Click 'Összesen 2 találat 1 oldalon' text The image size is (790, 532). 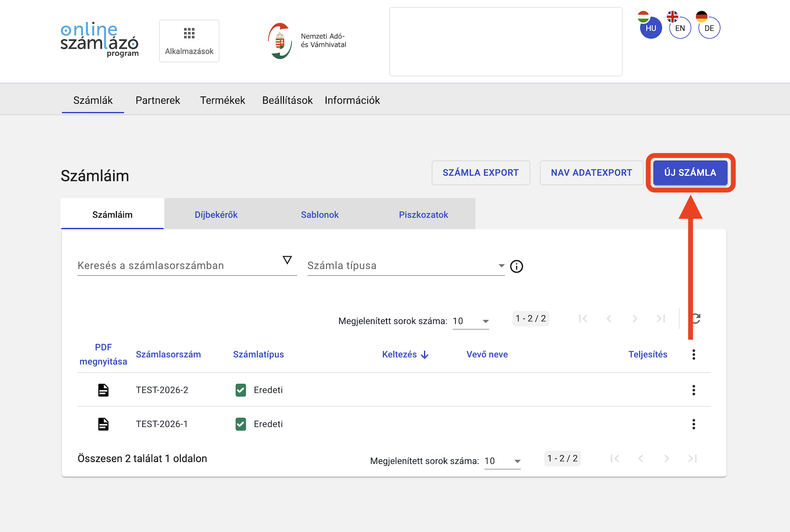pyautogui.click(x=142, y=459)
